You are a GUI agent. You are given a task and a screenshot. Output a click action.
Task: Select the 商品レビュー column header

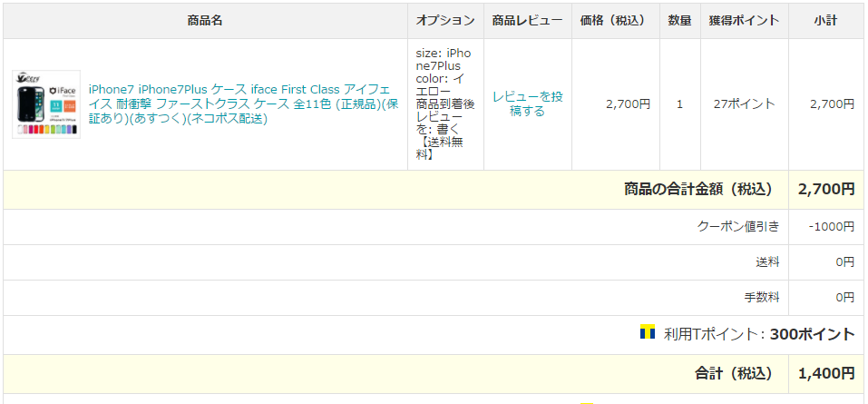(528, 21)
